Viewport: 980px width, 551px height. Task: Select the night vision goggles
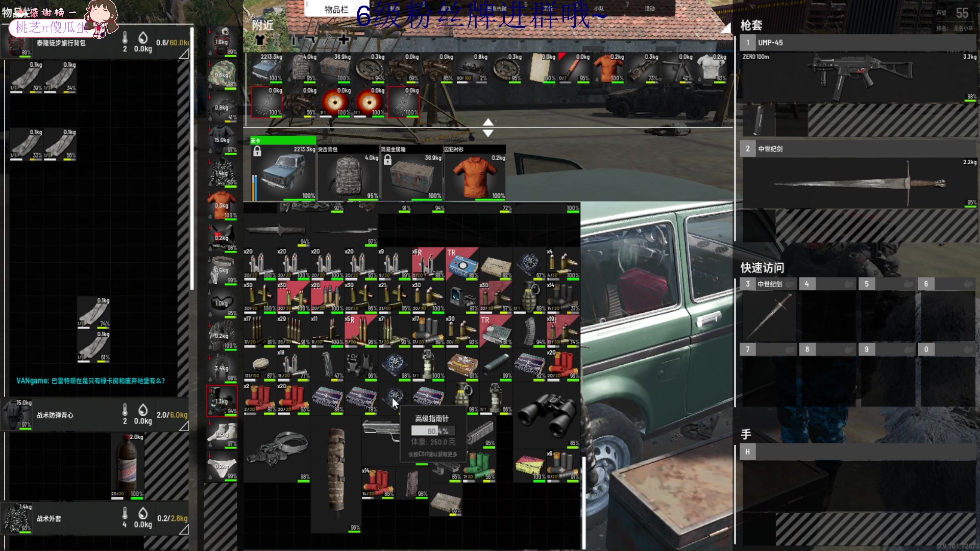click(277, 448)
